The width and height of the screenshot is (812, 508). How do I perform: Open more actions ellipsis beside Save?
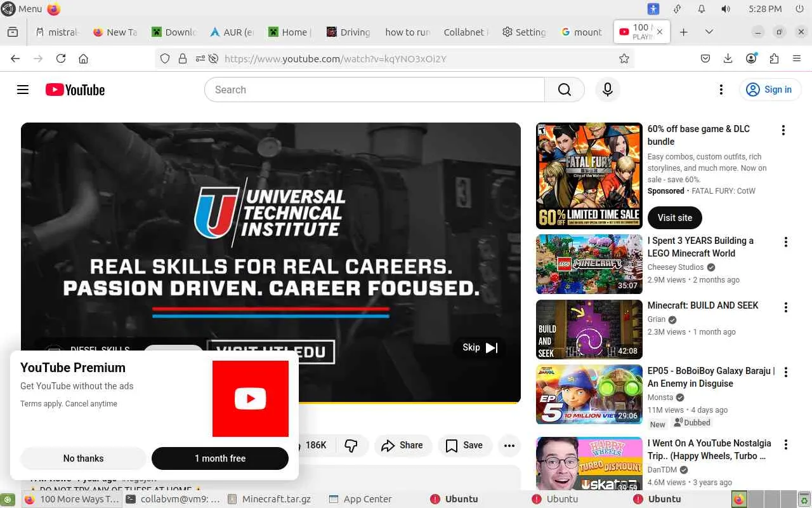[x=509, y=445]
